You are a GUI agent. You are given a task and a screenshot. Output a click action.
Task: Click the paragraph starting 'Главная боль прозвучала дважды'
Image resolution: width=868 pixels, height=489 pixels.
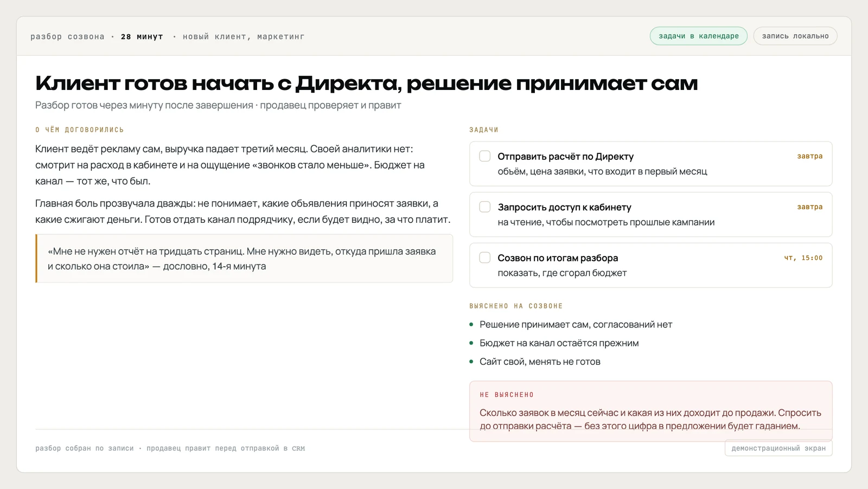pos(243,211)
